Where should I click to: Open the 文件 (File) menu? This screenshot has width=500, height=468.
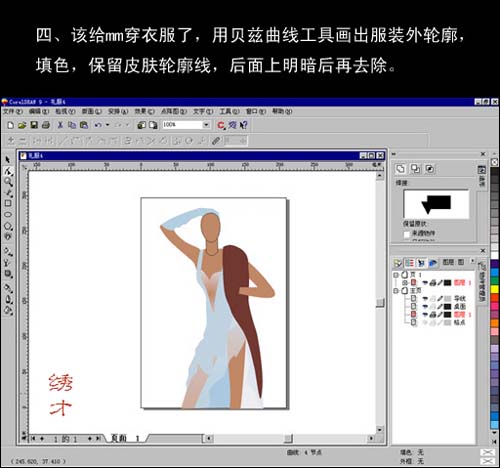pos(13,111)
